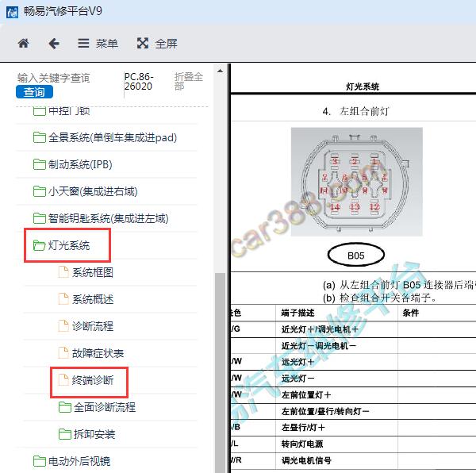Select the 远光灯－ cell
The image size is (476, 473).
pos(336,379)
